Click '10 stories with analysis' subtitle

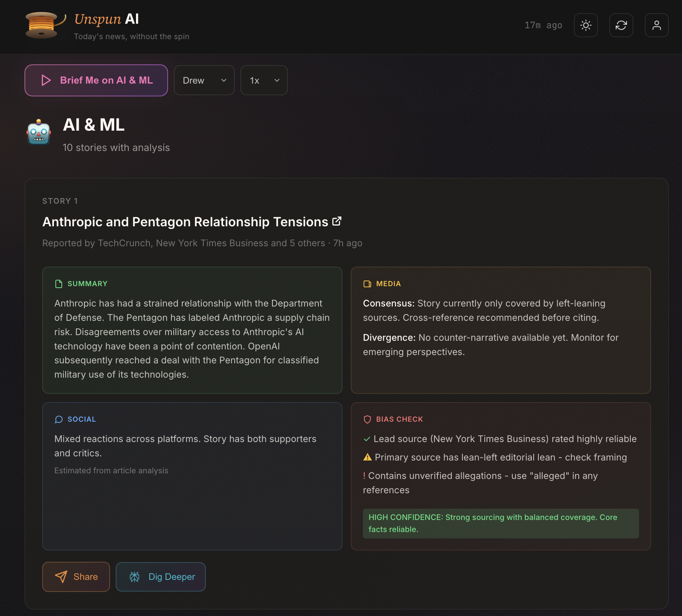click(116, 148)
